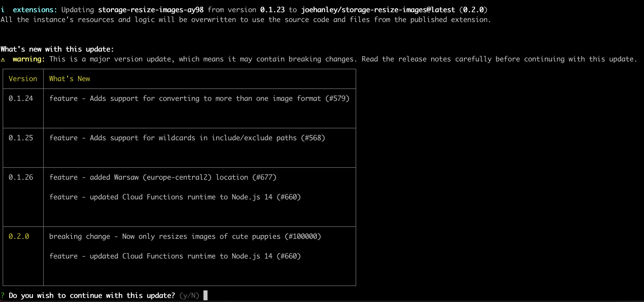
Task: Click 'joehanley/storage-resize-images@latest' text
Action: tap(378, 10)
